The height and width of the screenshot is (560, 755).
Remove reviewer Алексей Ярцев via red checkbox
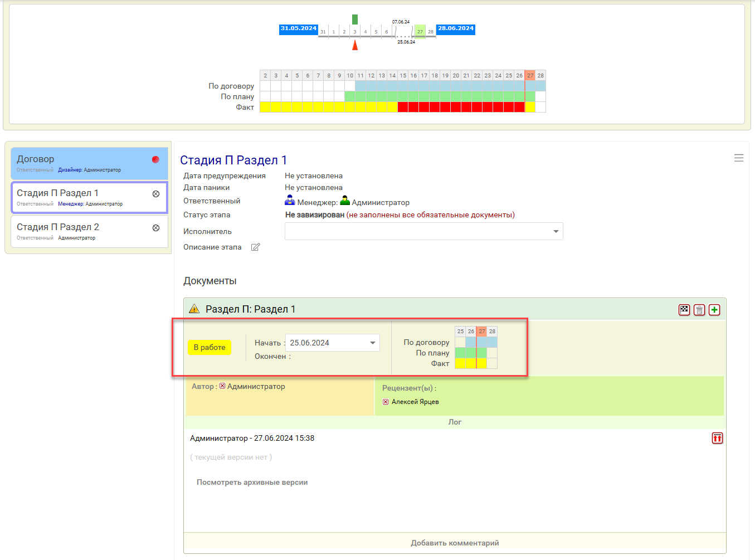(x=386, y=402)
